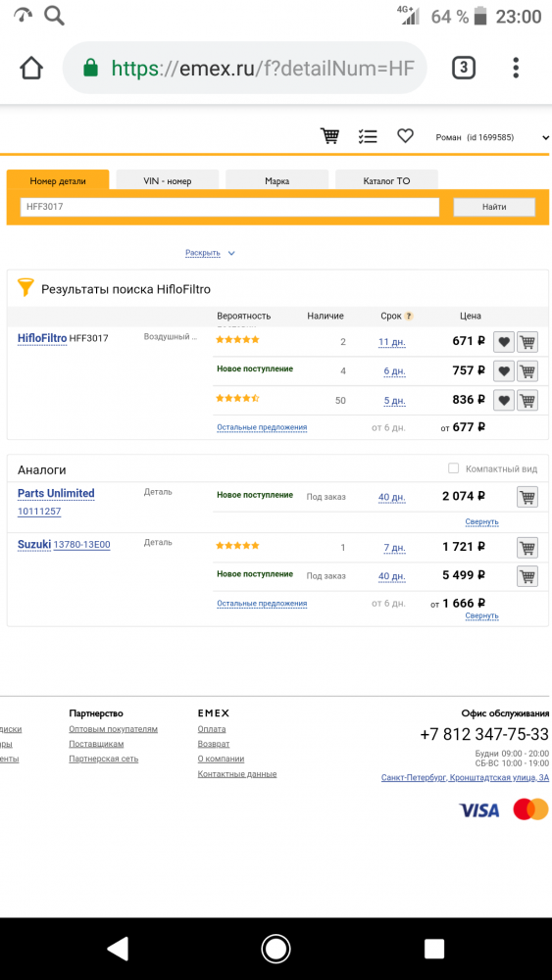The width and height of the screenshot is (552, 980).
Task: Focus the HFF3017 part number field
Action: point(229,207)
